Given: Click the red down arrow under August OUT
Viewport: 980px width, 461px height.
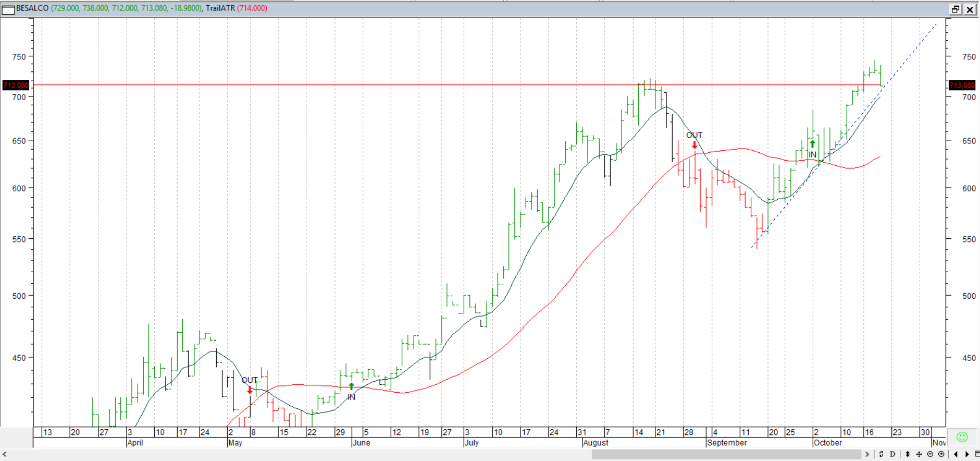Looking at the screenshot, I should point(694,144).
